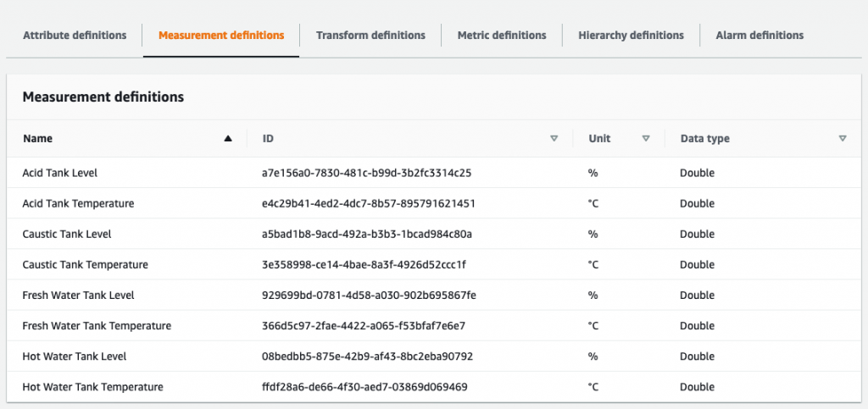Click the % unit for Acid Tank Level

[593, 173]
